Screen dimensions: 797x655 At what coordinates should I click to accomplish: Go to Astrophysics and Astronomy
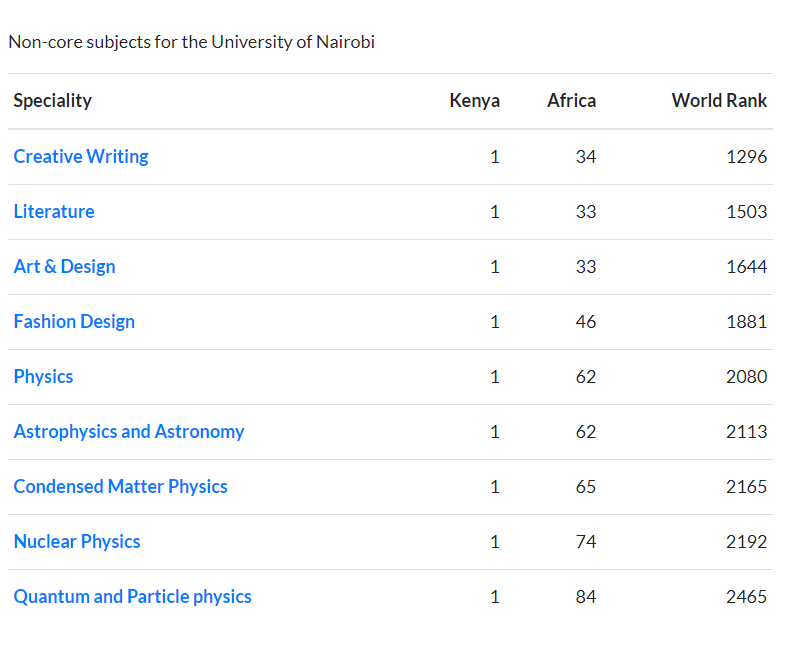point(129,432)
